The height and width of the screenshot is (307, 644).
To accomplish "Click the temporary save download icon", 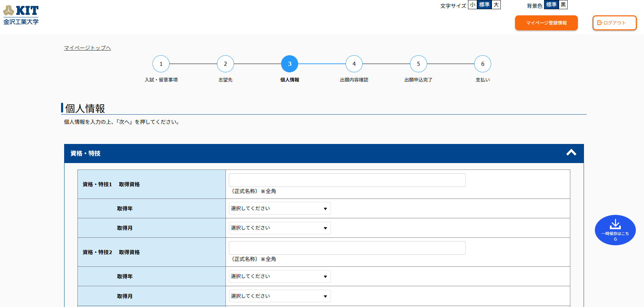I will pyautogui.click(x=615, y=224).
